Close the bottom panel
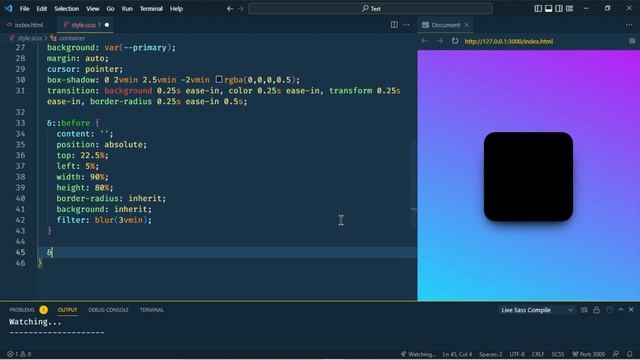640x360 pixels. coord(631,310)
